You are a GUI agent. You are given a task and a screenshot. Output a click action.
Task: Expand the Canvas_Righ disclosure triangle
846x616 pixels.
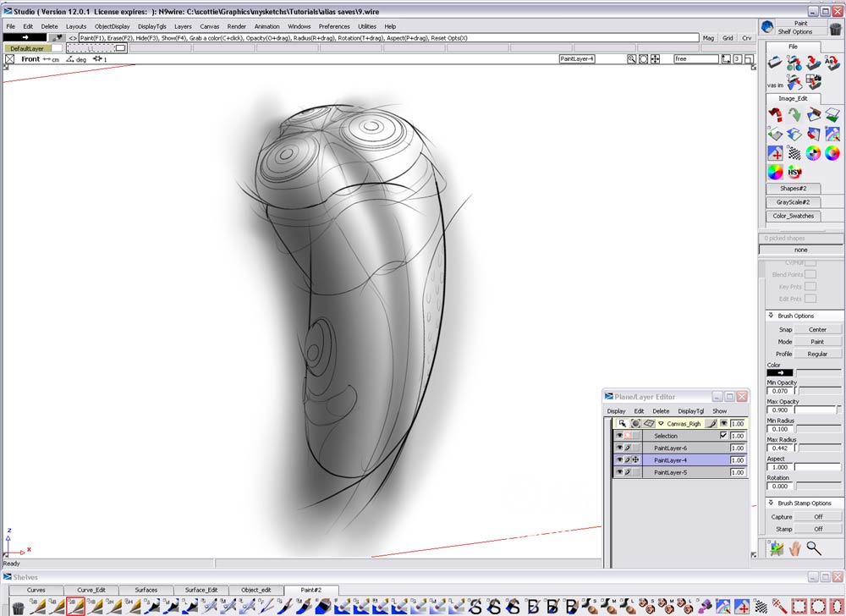(x=661, y=423)
